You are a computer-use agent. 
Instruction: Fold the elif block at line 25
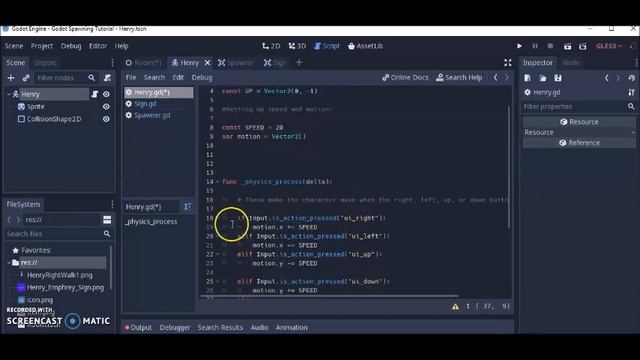(218, 281)
